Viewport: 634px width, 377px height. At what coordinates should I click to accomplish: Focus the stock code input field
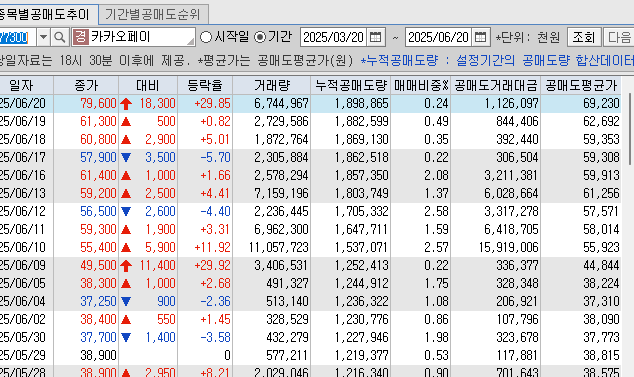[18, 38]
